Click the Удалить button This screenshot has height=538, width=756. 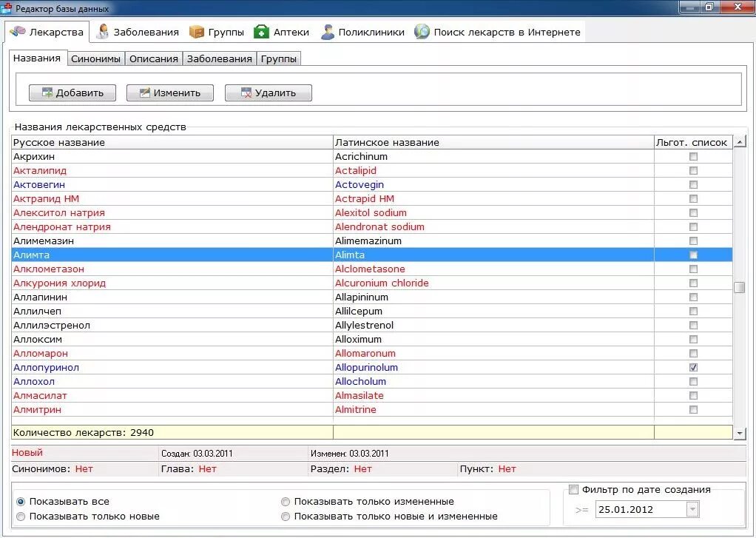(x=269, y=93)
